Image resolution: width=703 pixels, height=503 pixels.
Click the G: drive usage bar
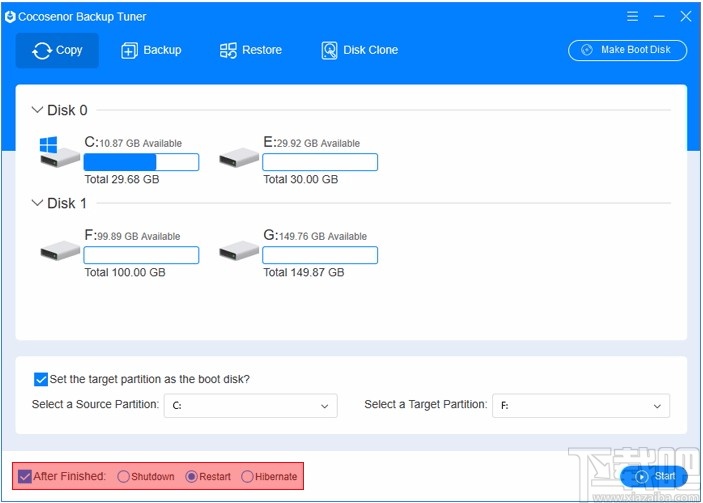click(x=320, y=255)
